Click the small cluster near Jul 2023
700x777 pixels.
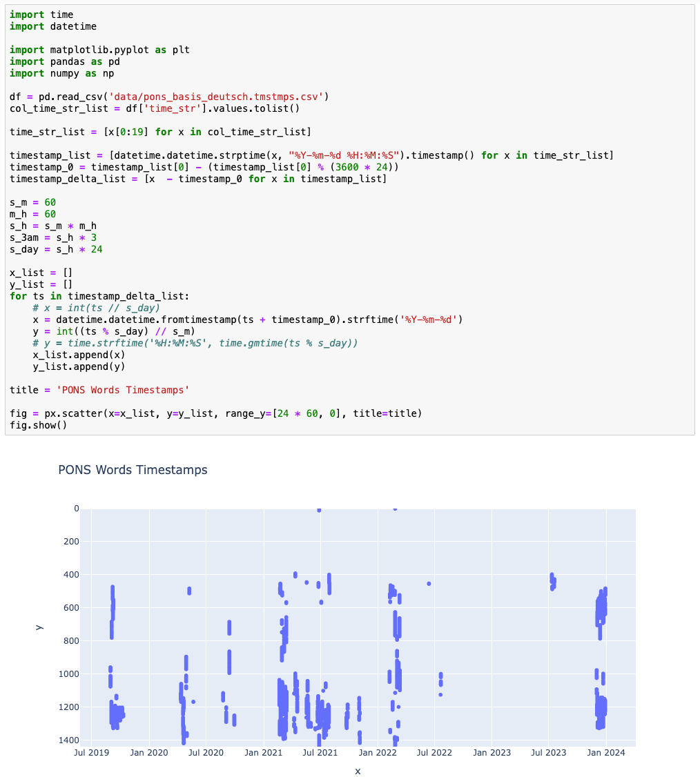pos(551,583)
